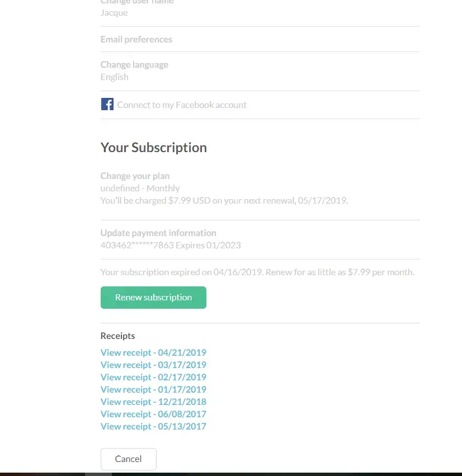Image resolution: width=462 pixels, height=476 pixels.
Task: Open Update payment information
Action: point(158,233)
